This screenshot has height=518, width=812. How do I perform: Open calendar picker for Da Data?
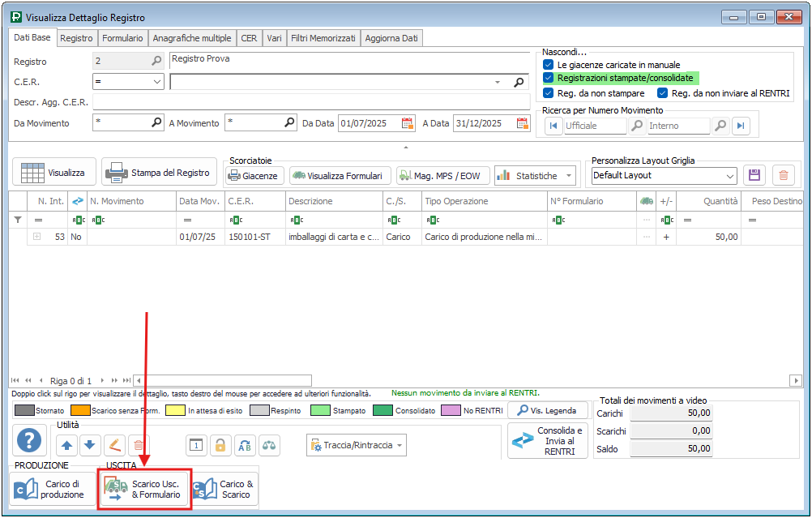pos(408,123)
